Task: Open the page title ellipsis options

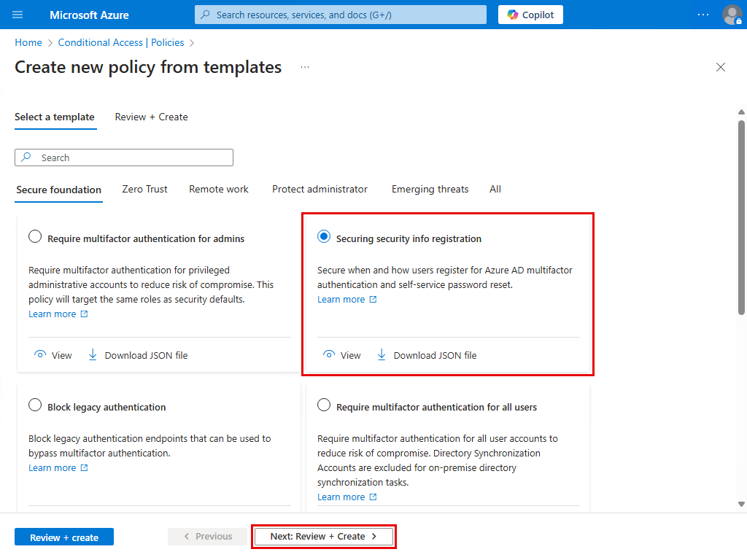Action: (x=305, y=67)
